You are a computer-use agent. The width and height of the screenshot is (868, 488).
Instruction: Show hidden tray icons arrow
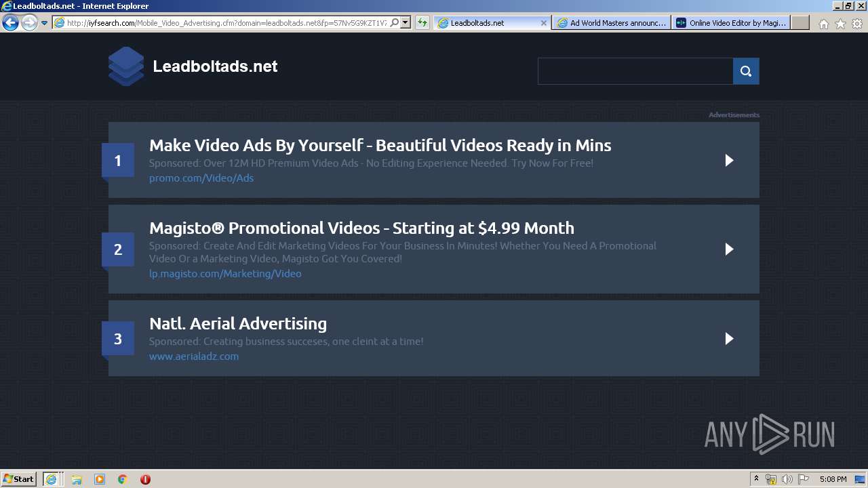757,479
